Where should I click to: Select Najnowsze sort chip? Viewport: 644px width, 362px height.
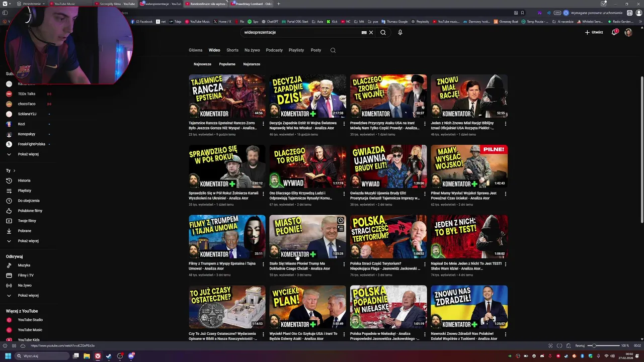pos(202,64)
